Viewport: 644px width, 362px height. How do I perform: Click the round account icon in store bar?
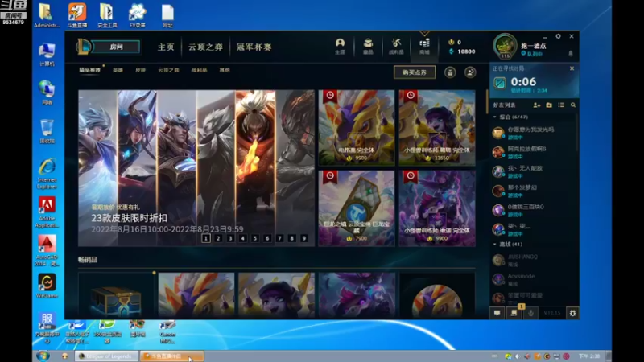tap(470, 72)
